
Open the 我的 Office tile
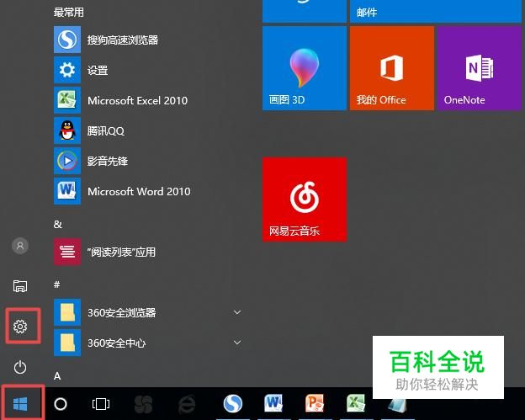(392, 68)
